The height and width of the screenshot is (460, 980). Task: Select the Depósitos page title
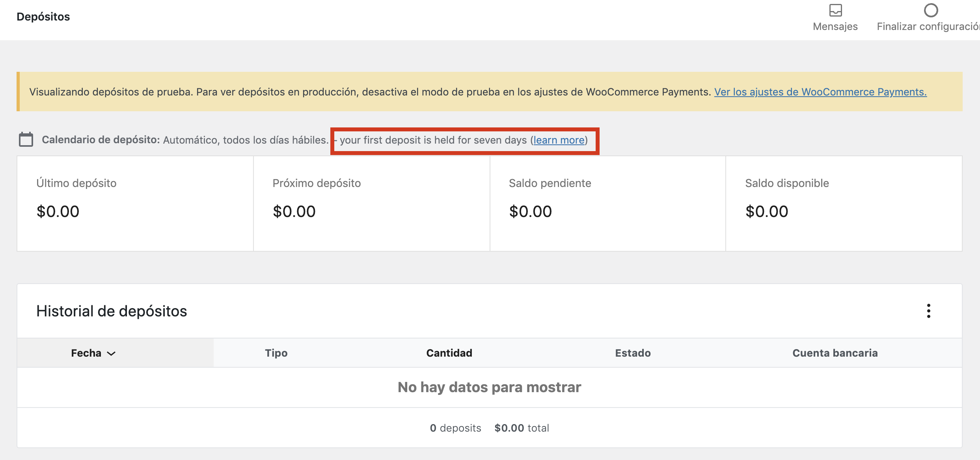tap(43, 17)
